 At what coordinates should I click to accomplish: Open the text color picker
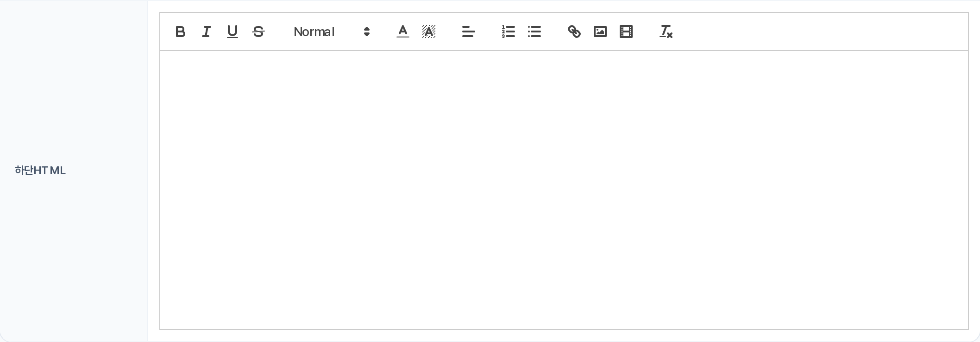click(x=403, y=32)
